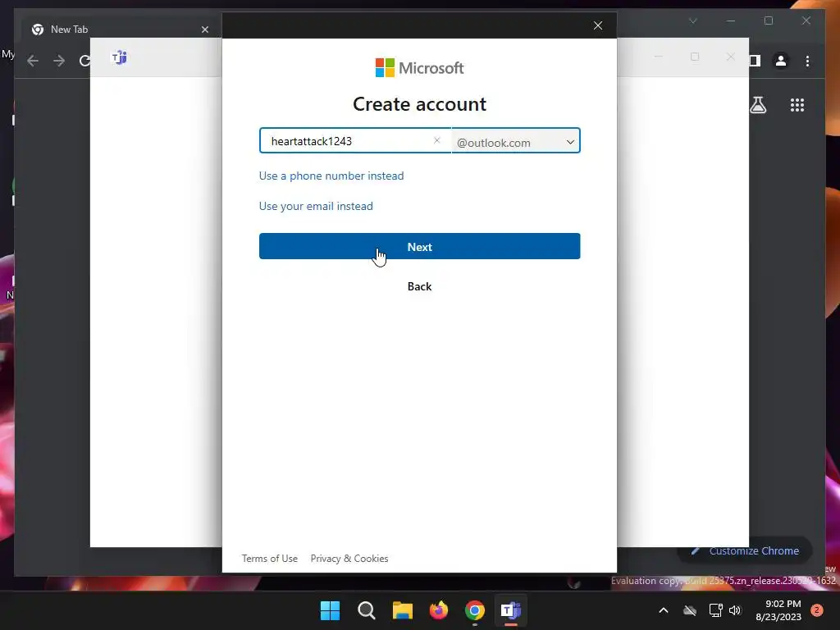Close the New Tab in Chrome
This screenshot has width=840, height=630.
pos(204,30)
